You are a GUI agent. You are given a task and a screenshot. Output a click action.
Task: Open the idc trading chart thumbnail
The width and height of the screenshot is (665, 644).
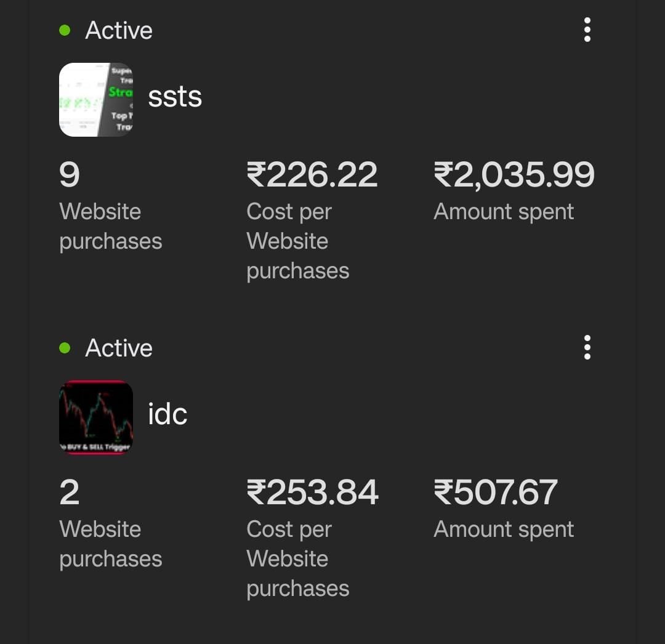(x=96, y=417)
